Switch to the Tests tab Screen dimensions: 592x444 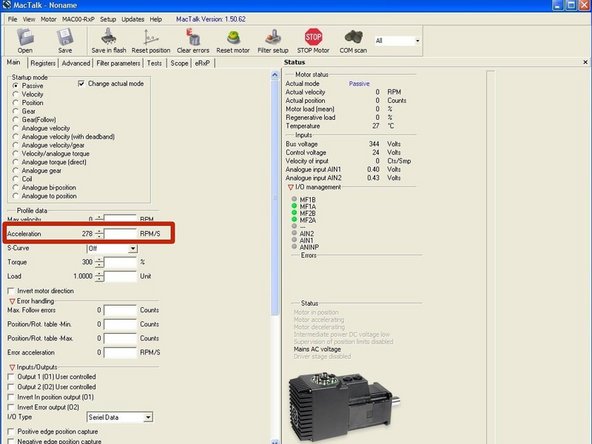[154, 63]
